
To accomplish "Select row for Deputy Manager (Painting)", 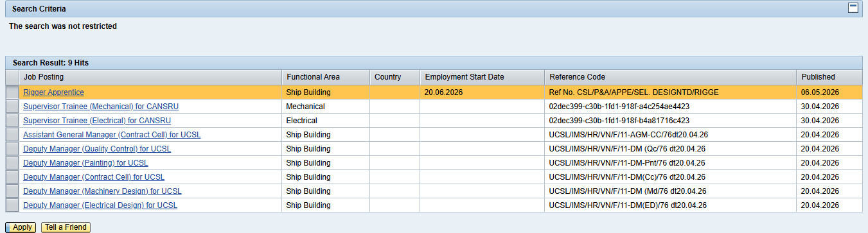I will (12, 163).
